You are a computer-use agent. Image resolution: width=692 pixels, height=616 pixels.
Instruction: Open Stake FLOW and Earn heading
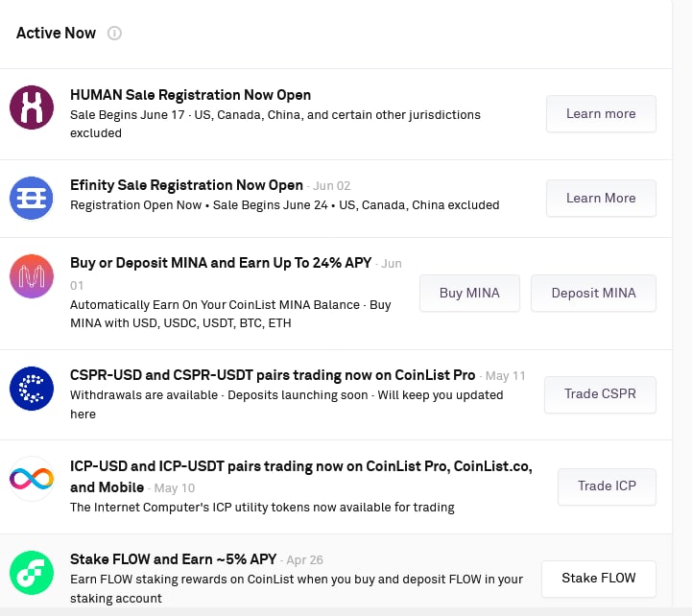coord(174,559)
